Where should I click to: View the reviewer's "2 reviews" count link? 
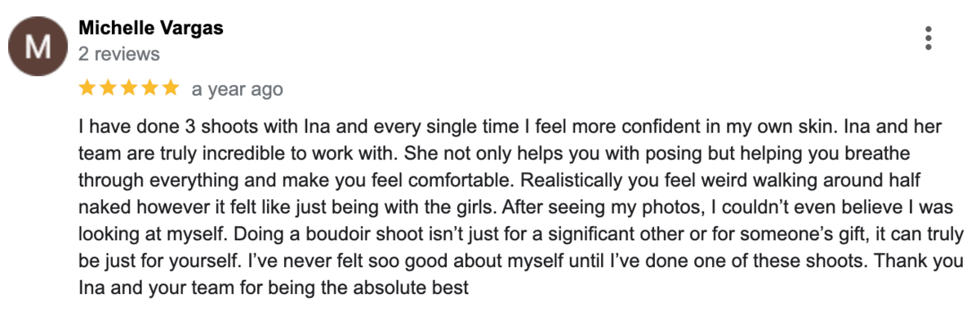[119, 55]
